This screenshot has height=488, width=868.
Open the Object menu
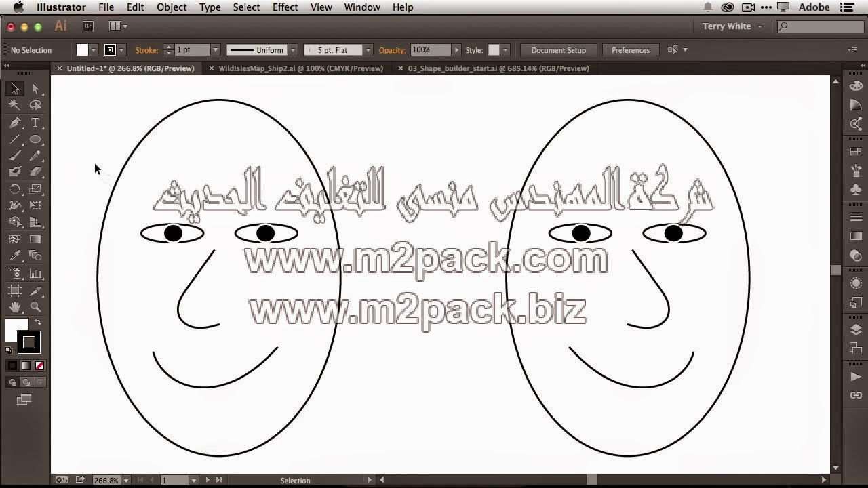[172, 7]
